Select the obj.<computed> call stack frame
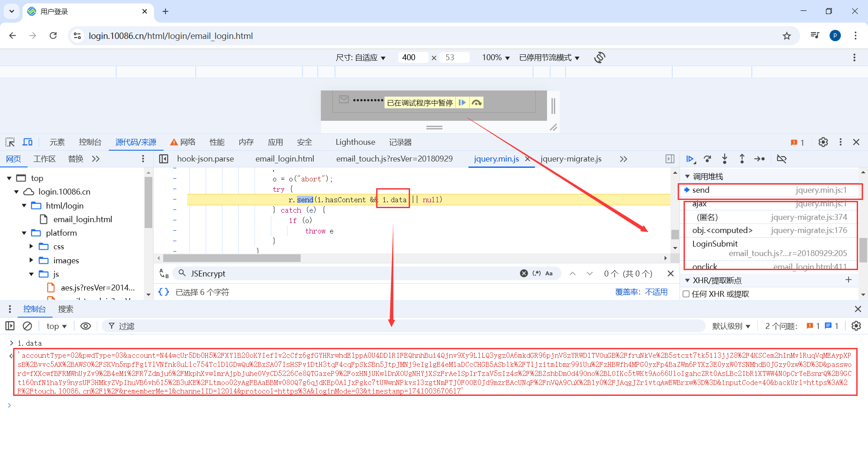The height and width of the screenshot is (466, 868). (x=769, y=230)
